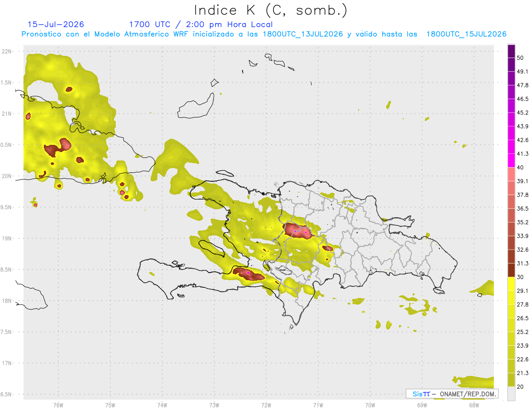The height and width of the screenshot is (411, 532).
Task: Click the "35.2" legend value
Action: 523,222
